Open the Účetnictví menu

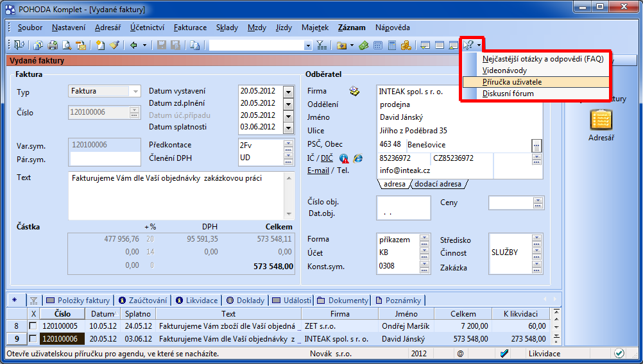tap(147, 28)
